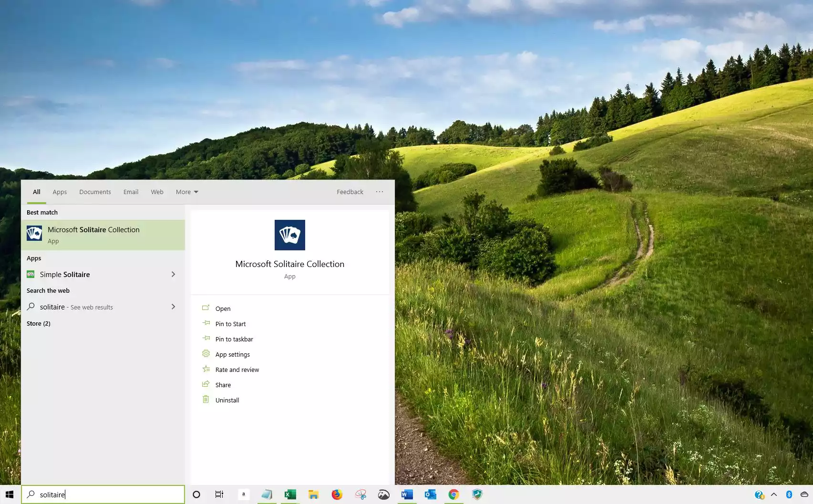The image size is (813, 504).
Task: Switch to the Email search tab
Action: click(x=131, y=192)
